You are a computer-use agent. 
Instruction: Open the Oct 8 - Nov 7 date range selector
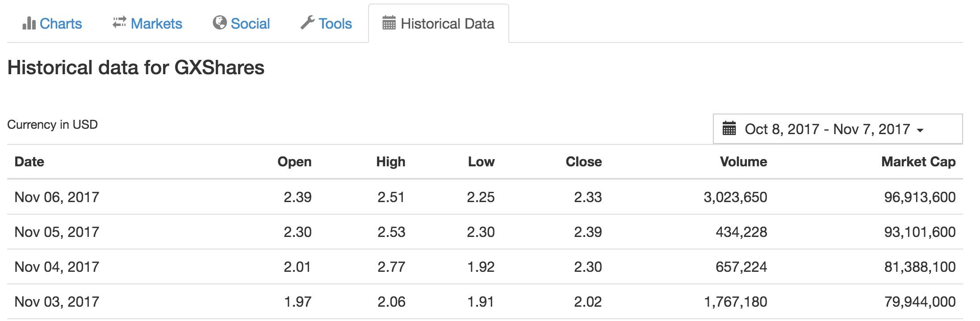point(827,129)
